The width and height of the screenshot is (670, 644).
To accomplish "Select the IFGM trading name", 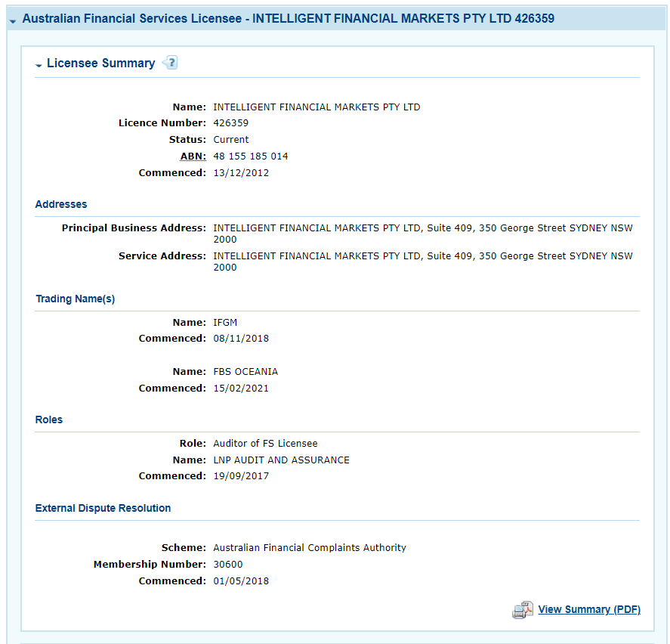I will click(225, 323).
